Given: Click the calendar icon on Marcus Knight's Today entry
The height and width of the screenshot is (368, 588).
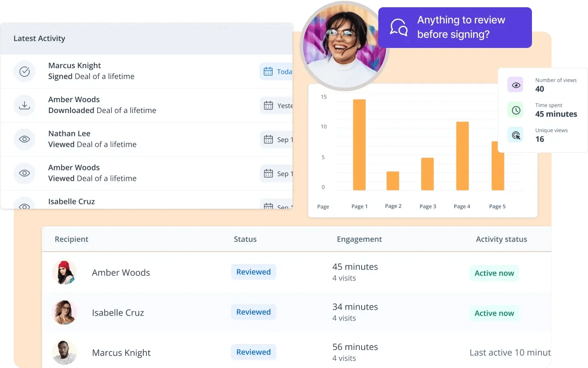Looking at the screenshot, I should click(268, 71).
